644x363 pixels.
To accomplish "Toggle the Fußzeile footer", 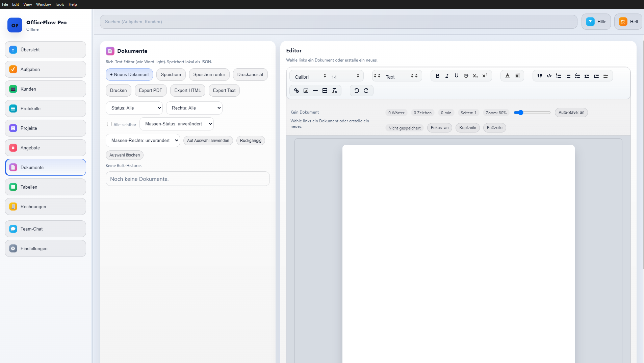I will (x=494, y=128).
